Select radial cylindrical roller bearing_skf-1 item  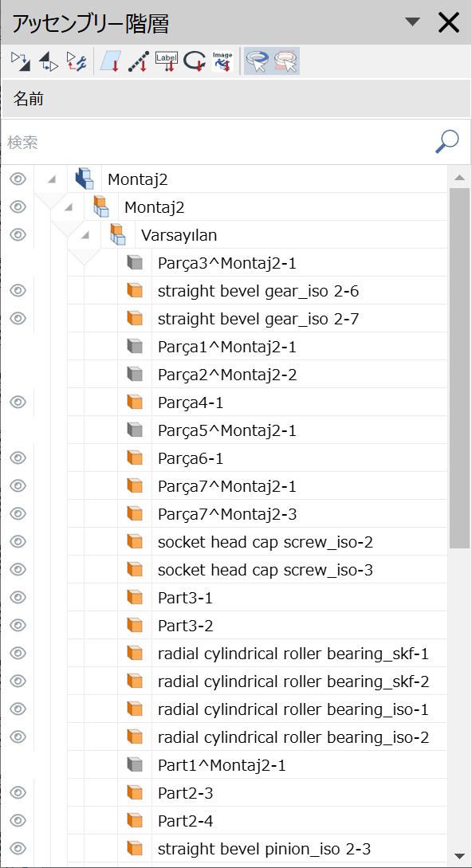(293, 654)
